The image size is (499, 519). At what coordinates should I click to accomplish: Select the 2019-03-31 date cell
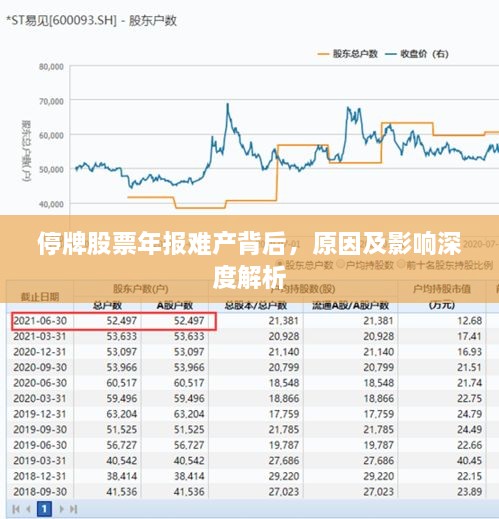[40, 461]
